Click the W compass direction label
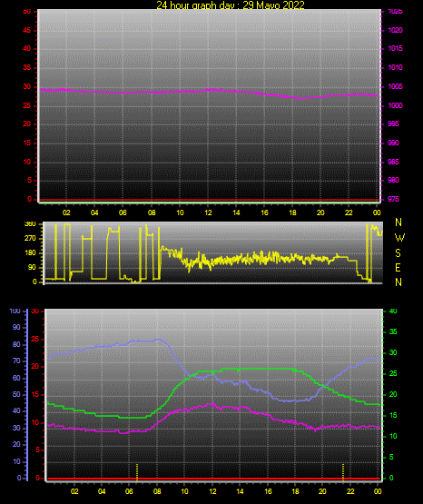Viewport: 423px width, 504px height. coord(399,238)
